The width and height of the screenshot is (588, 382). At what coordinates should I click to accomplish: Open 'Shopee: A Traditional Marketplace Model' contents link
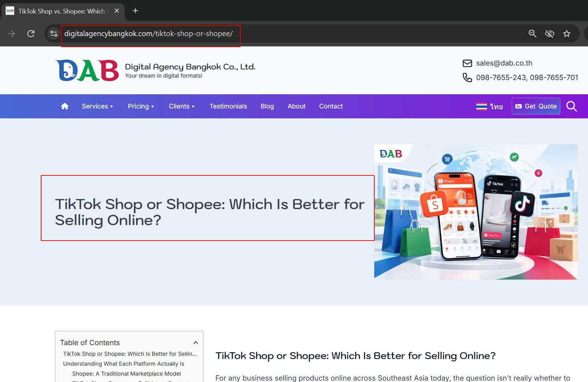click(127, 374)
